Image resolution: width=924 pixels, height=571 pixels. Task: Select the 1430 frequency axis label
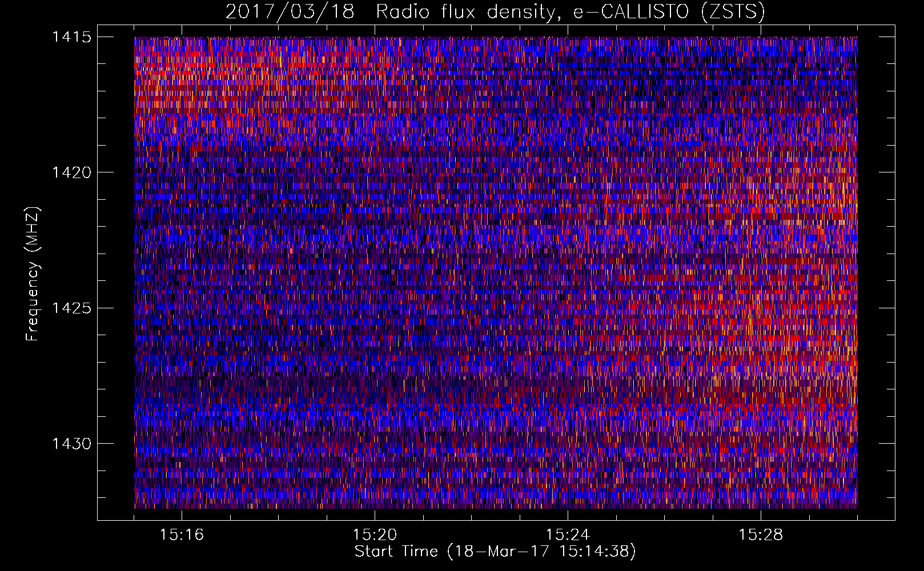point(71,444)
